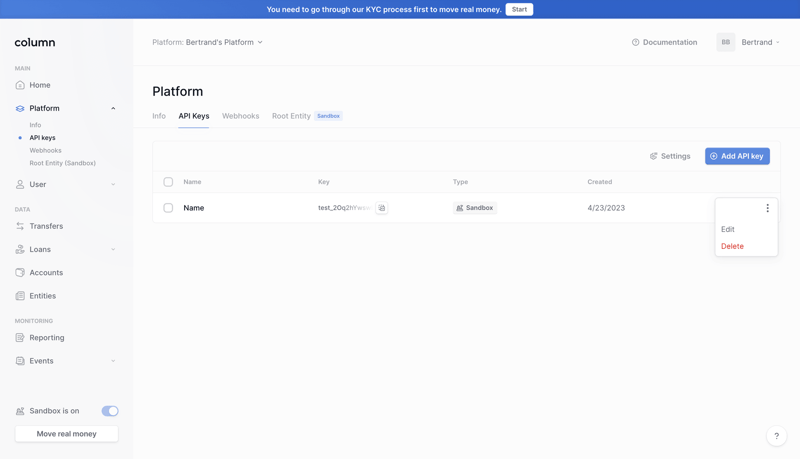Select all API keys checkbox

[x=168, y=182]
